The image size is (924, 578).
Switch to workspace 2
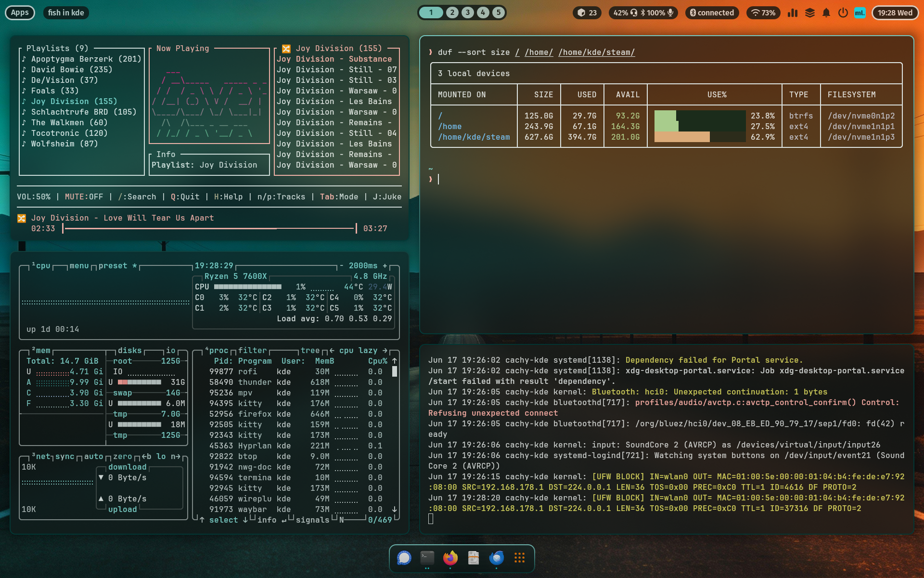click(452, 13)
